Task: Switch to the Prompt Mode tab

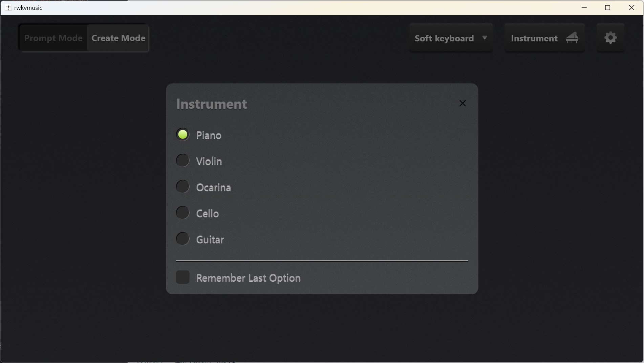Action: [x=53, y=38]
